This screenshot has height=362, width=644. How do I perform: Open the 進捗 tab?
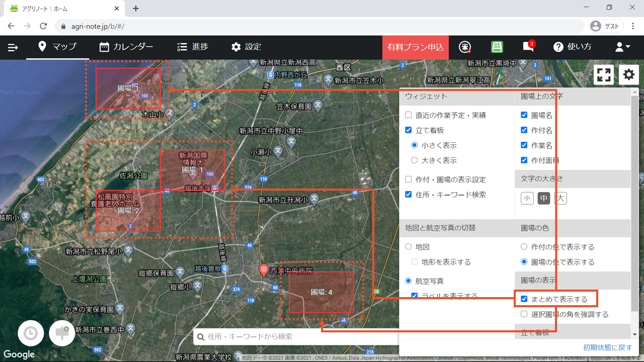(x=193, y=47)
